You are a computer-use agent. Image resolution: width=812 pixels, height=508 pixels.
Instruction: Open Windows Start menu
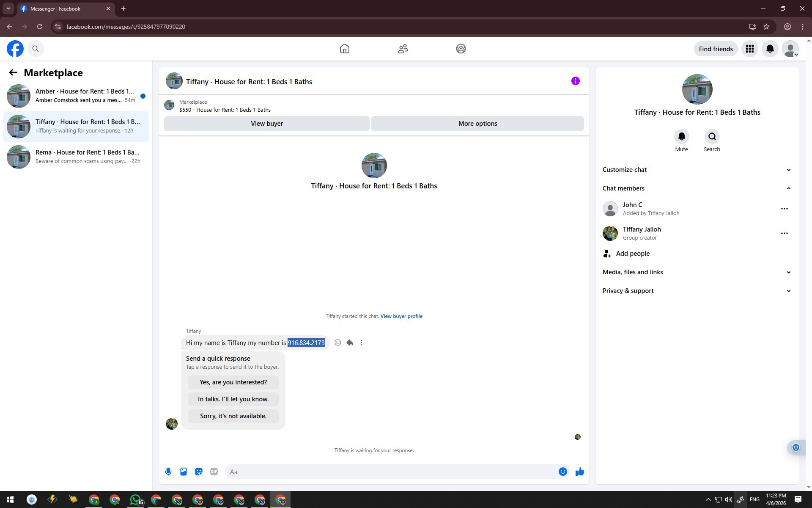(x=10, y=500)
